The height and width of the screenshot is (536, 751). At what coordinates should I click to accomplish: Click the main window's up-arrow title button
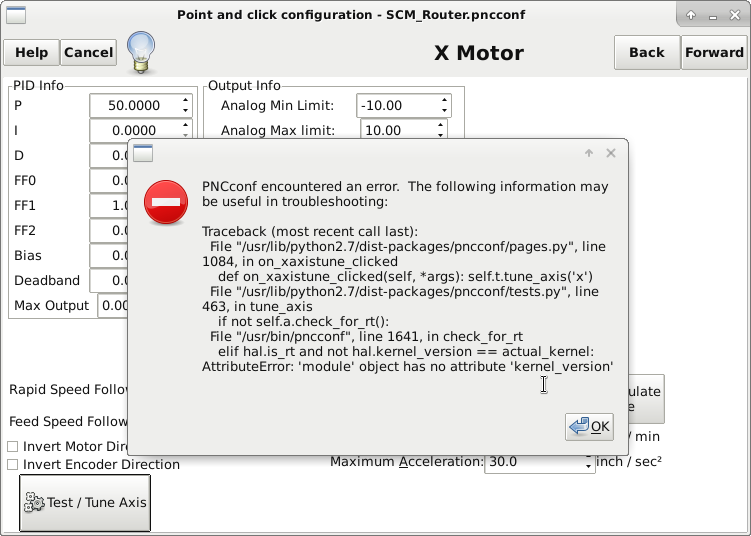pyautogui.click(x=691, y=15)
